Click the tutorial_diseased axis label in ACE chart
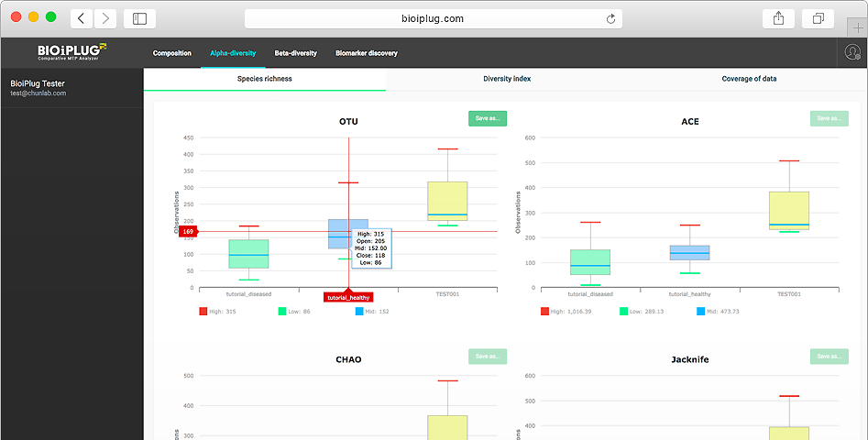Image resolution: width=868 pixels, height=440 pixels. [x=590, y=294]
